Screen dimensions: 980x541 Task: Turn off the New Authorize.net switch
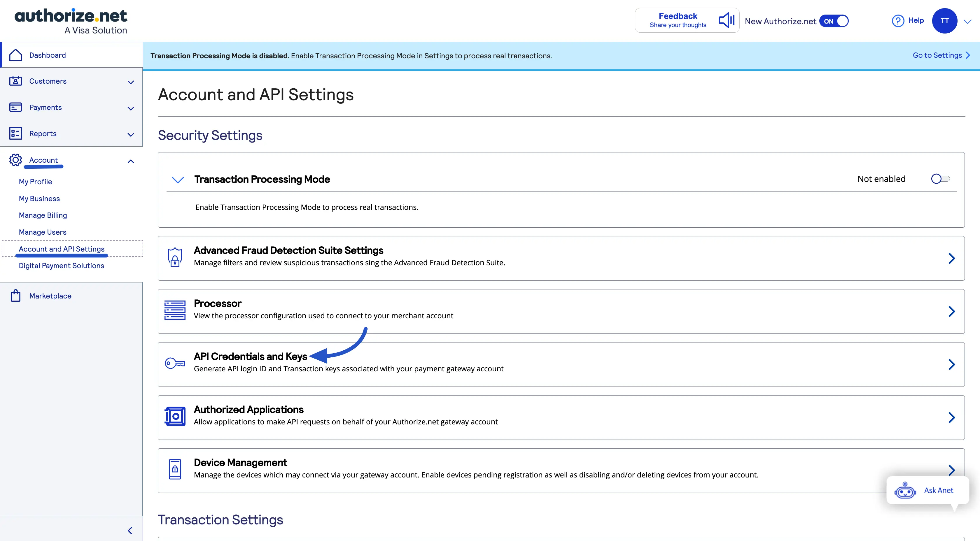pyautogui.click(x=834, y=21)
